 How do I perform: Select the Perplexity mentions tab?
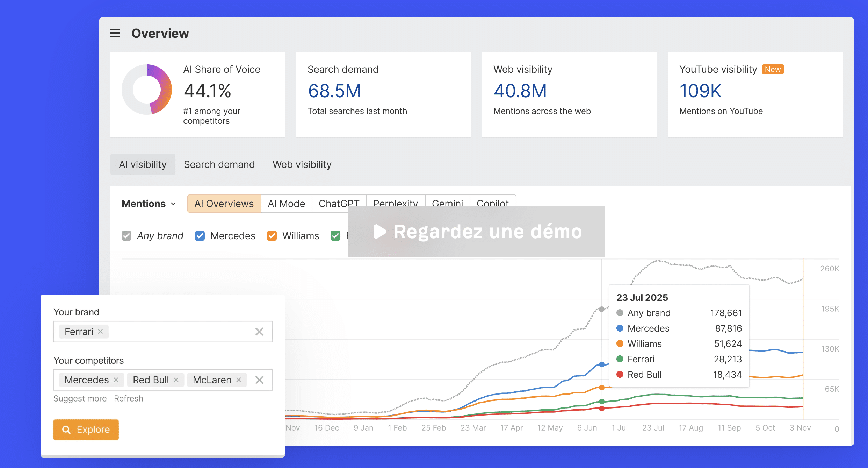[395, 203]
